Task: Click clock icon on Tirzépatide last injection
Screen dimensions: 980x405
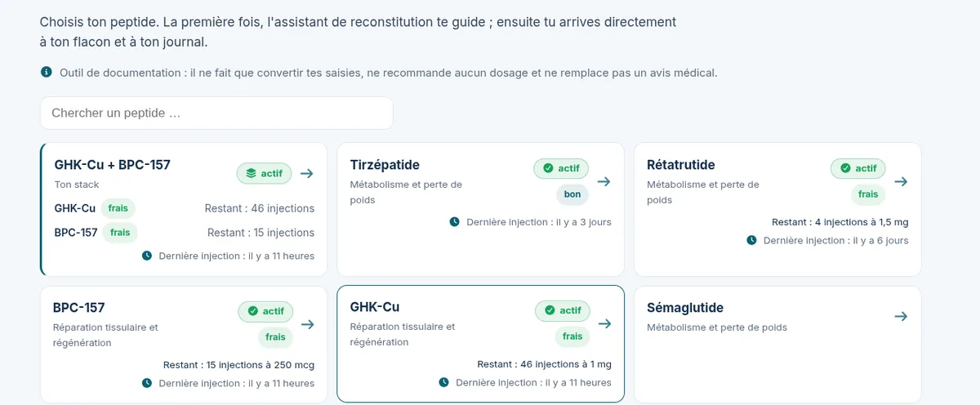Action: click(x=455, y=221)
